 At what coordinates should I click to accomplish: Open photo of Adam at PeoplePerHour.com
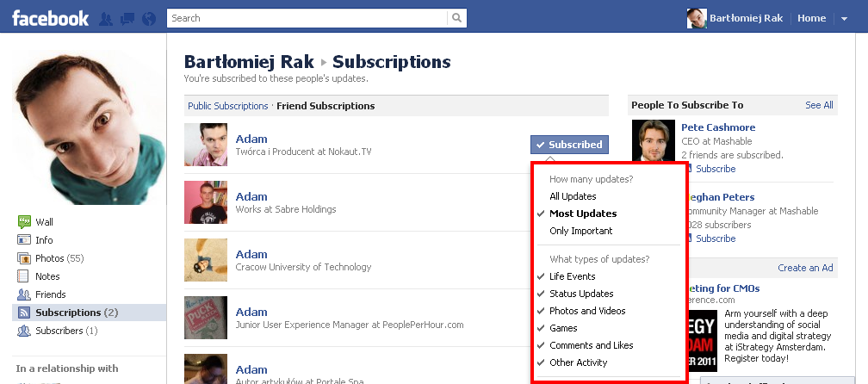tap(206, 318)
